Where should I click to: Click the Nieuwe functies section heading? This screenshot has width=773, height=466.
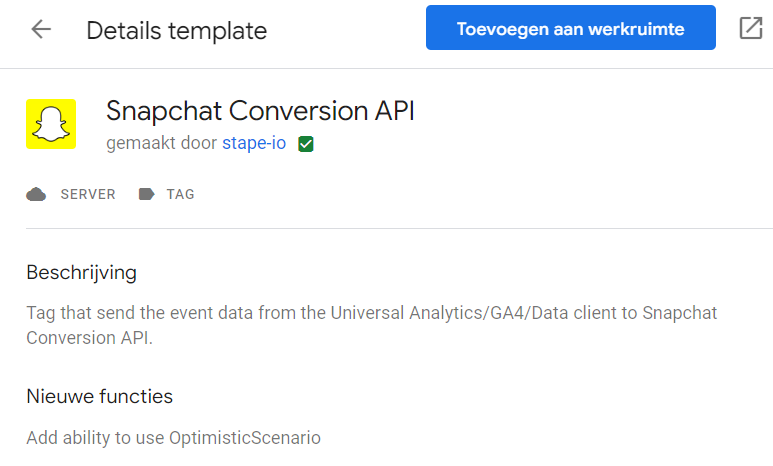(x=99, y=397)
